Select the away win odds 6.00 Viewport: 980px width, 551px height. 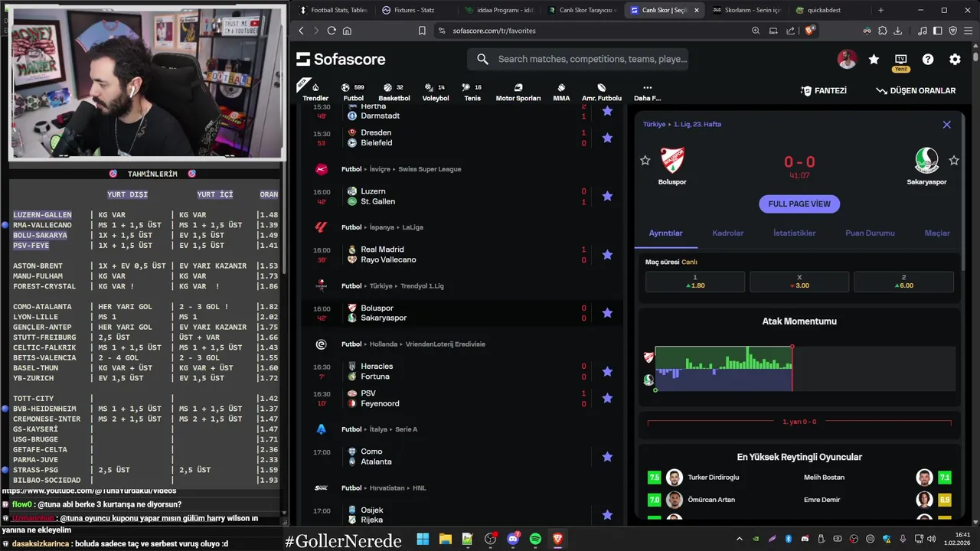point(903,282)
